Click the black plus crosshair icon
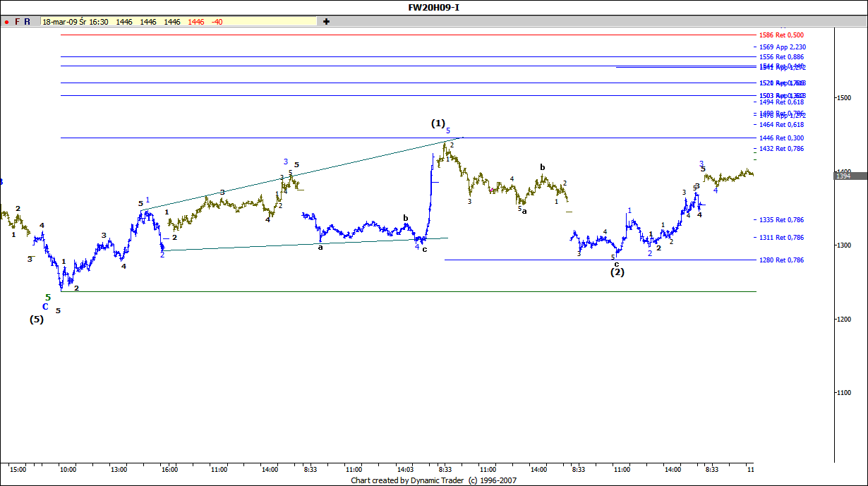 click(326, 22)
